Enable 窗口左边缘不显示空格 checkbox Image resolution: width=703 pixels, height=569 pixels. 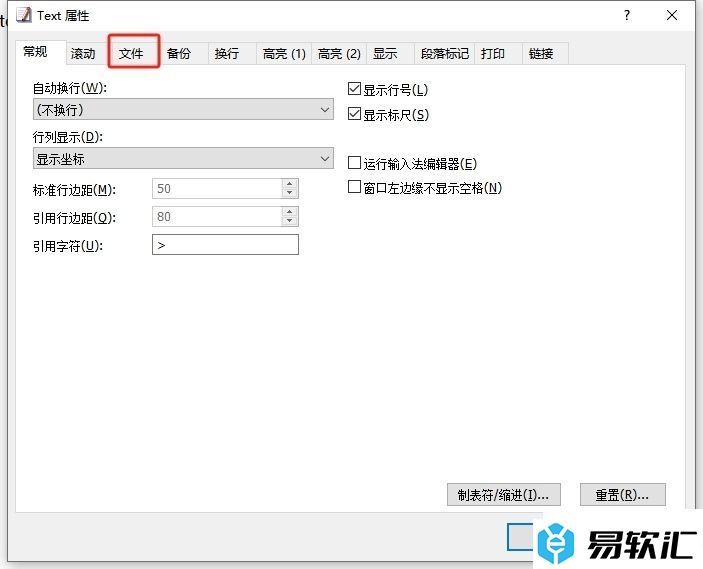[x=354, y=187]
